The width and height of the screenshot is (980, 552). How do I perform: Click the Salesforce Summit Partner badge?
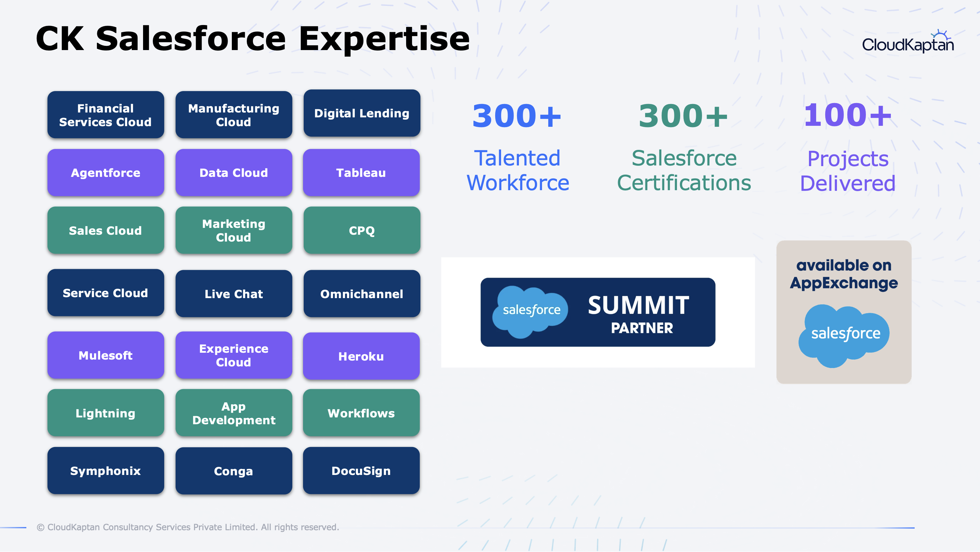598,312
